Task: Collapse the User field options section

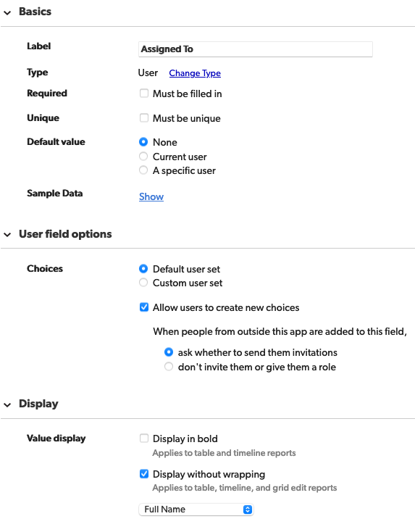Action: [7, 234]
